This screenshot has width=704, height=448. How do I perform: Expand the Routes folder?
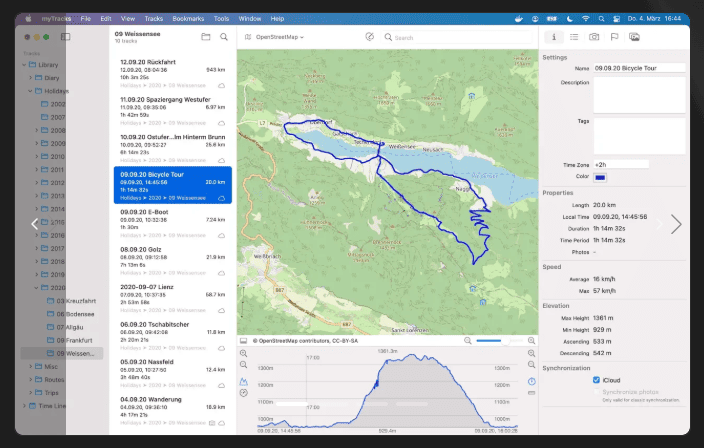(31, 379)
